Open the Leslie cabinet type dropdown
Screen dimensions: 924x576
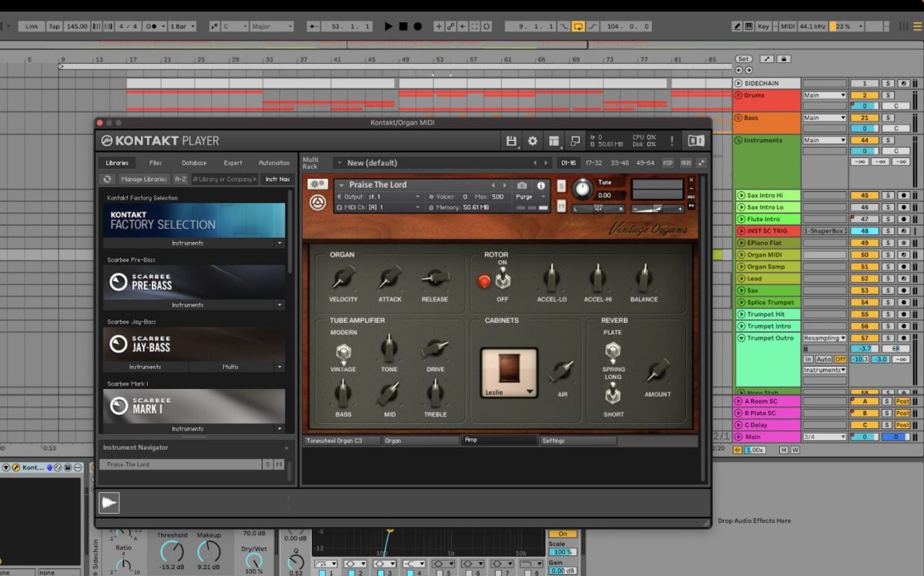point(530,392)
